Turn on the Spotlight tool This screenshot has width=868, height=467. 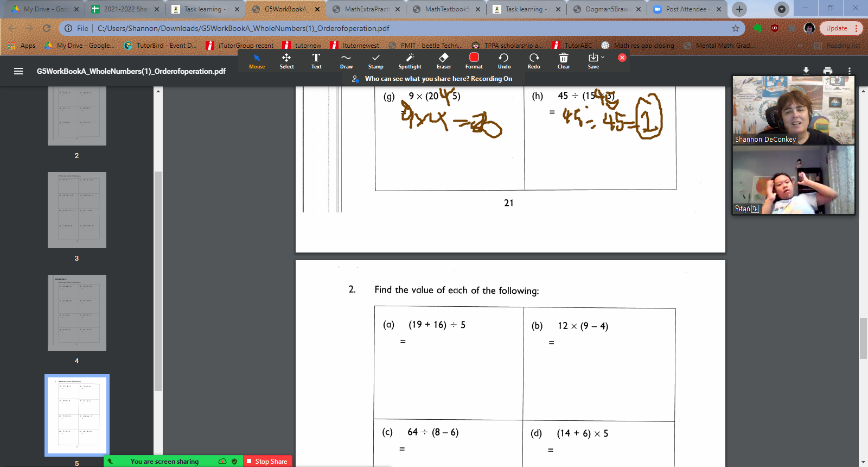[x=410, y=61]
